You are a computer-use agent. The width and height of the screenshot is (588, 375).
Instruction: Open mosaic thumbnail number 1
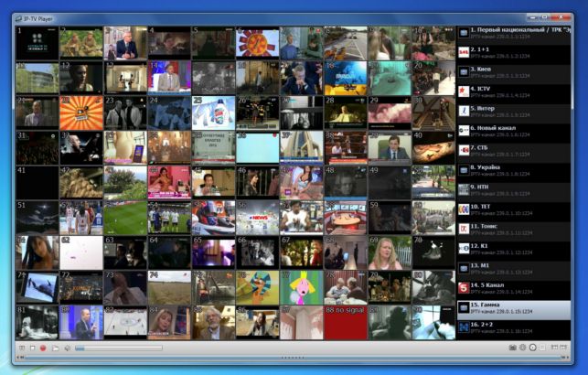pyautogui.click(x=37, y=43)
